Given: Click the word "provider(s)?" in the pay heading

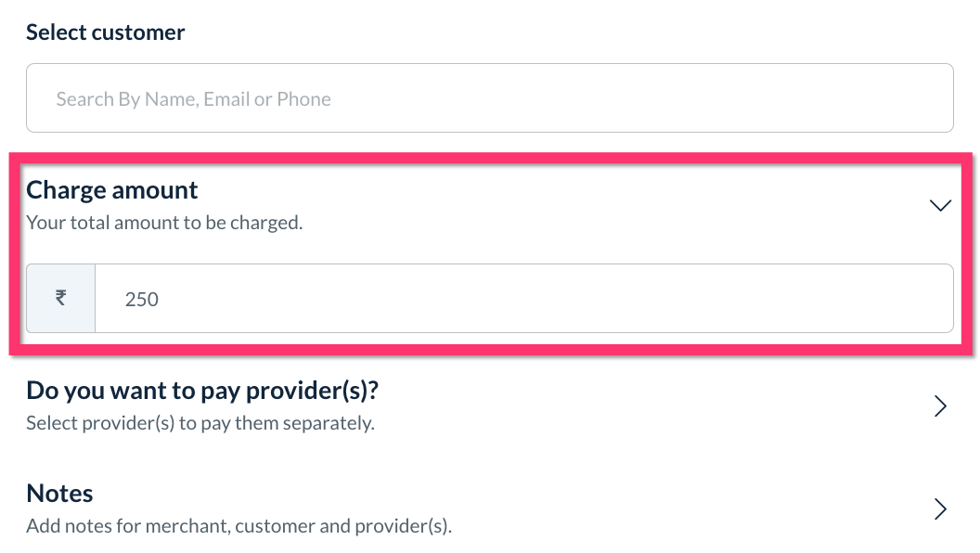Looking at the screenshot, I should pyautogui.click(x=313, y=391).
